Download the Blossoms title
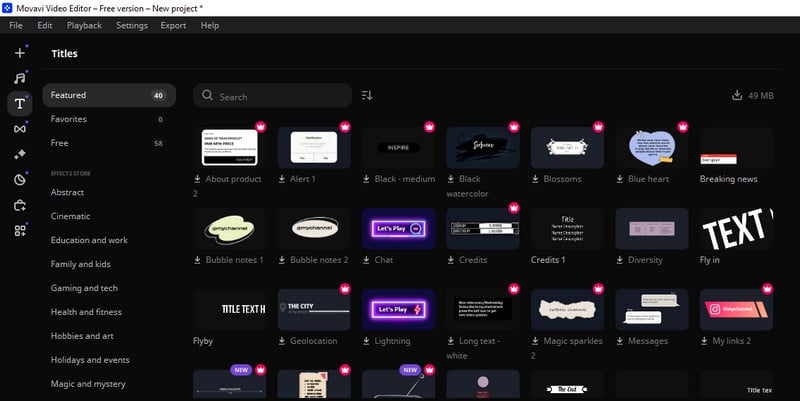Image resolution: width=800 pixels, height=401 pixels. click(535, 179)
